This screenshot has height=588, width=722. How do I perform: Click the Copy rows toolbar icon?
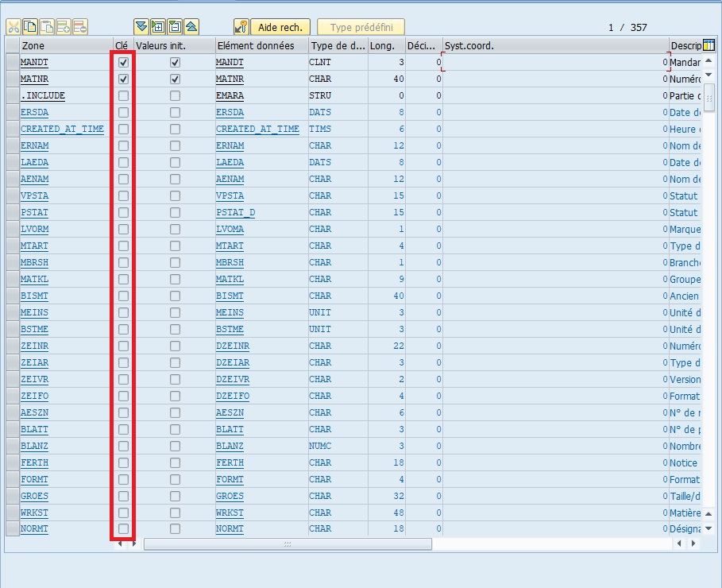pos(30,27)
